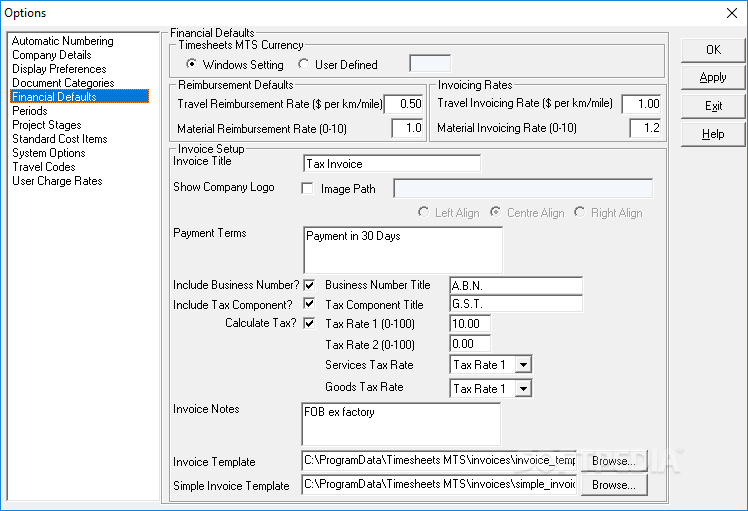Select System Options entry
This screenshot has height=511, width=748.
[49, 153]
